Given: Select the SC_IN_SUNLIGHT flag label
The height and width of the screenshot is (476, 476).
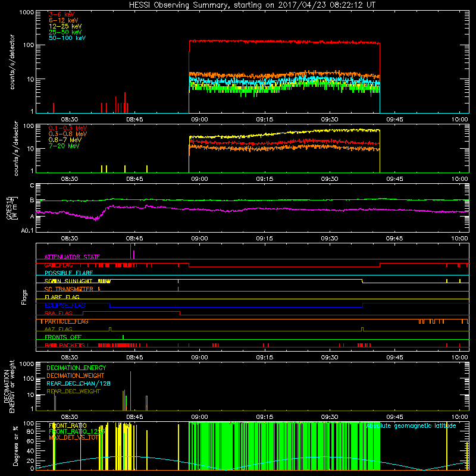Looking at the screenshot, I should 68,281.
